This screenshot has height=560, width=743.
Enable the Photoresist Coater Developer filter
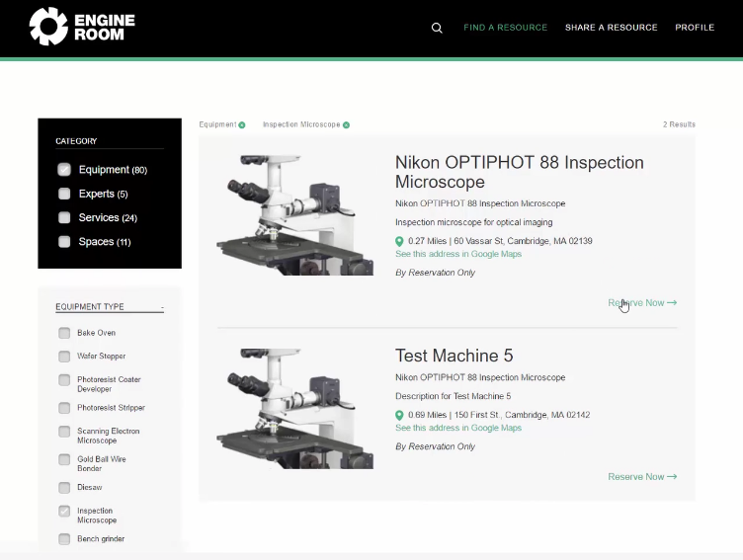[x=64, y=380]
